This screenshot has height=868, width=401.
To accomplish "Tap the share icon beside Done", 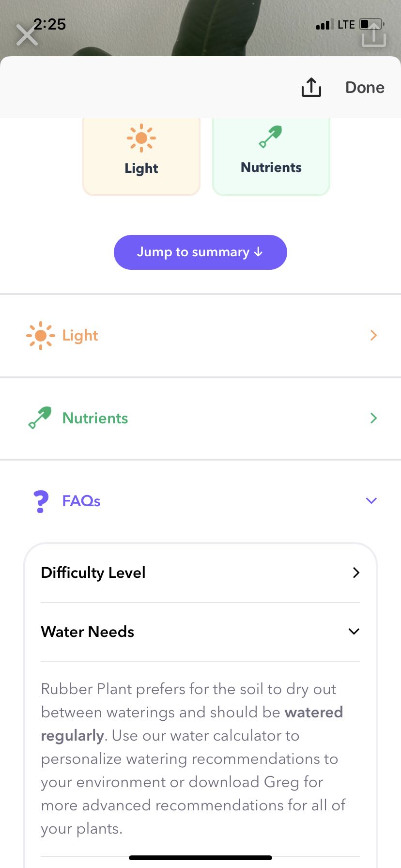I will point(311,87).
